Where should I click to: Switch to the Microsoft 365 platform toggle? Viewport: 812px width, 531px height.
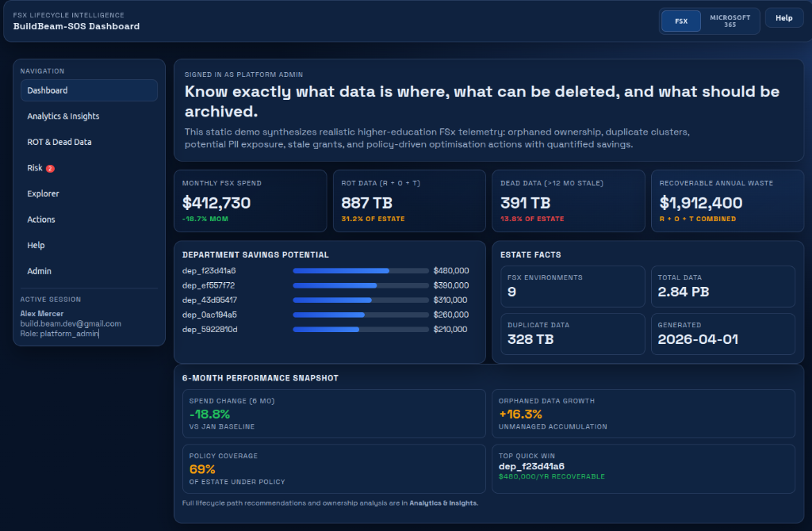tap(730, 21)
